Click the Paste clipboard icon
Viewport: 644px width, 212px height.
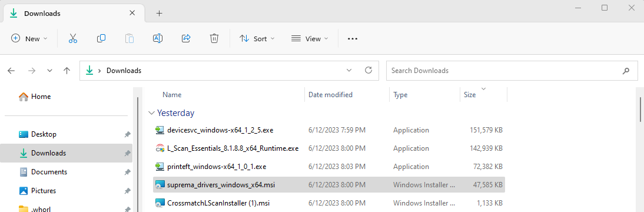[x=130, y=39]
